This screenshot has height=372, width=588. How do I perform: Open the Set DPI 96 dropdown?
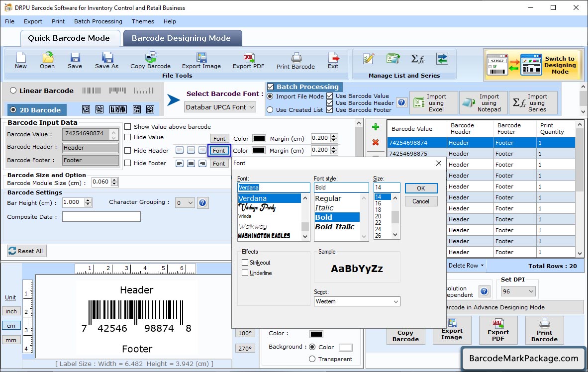[x=518, y=291]
